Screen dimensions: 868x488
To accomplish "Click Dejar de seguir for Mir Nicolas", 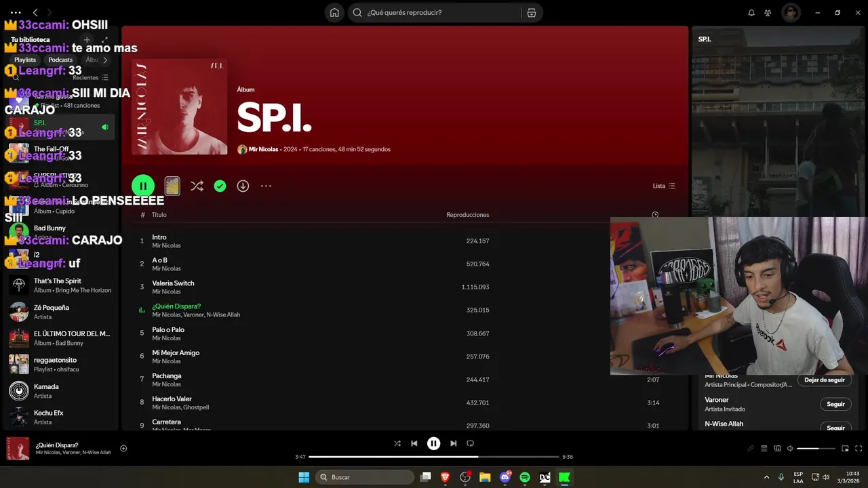I will 824,380.
